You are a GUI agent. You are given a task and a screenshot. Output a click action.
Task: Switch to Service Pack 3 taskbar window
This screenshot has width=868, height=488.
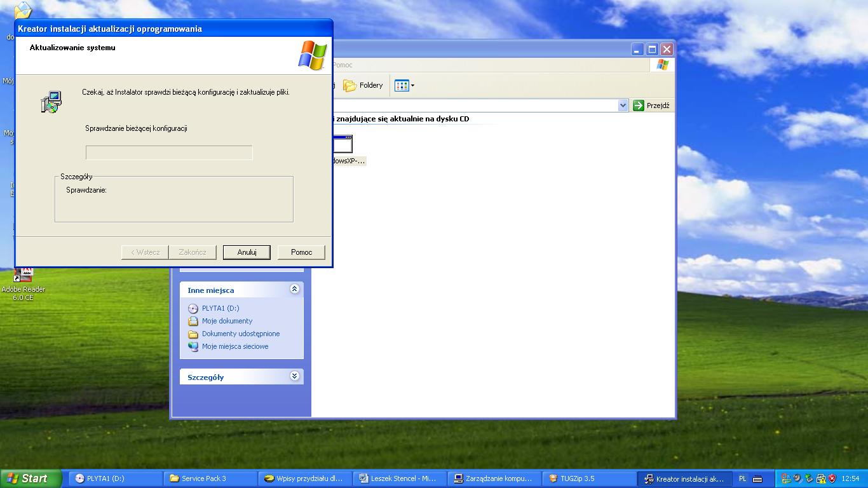point(210,478)
